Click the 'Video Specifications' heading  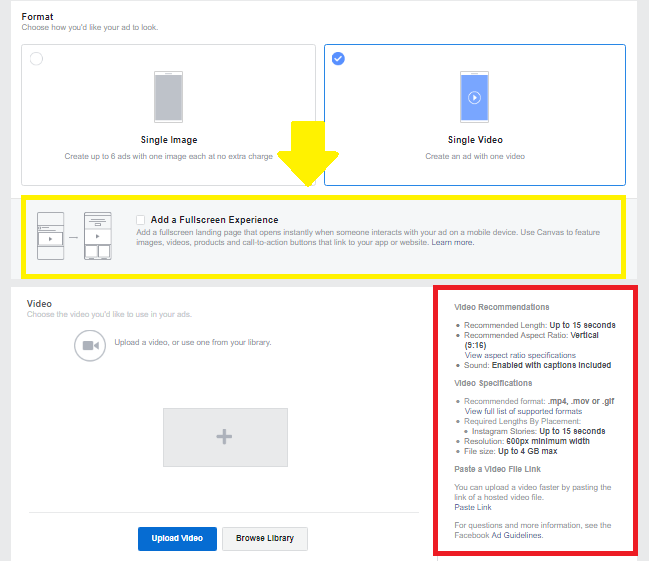[493, 383]
